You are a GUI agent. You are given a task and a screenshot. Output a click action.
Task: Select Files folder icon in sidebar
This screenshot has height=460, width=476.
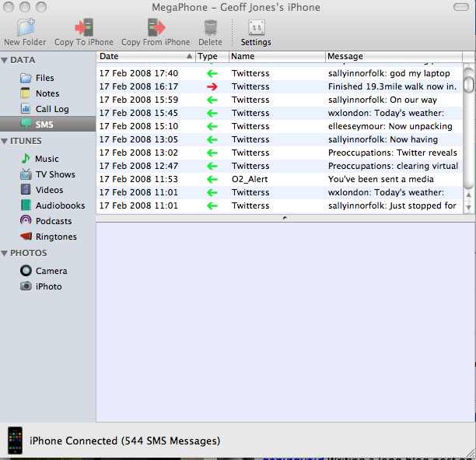(26, 78)
